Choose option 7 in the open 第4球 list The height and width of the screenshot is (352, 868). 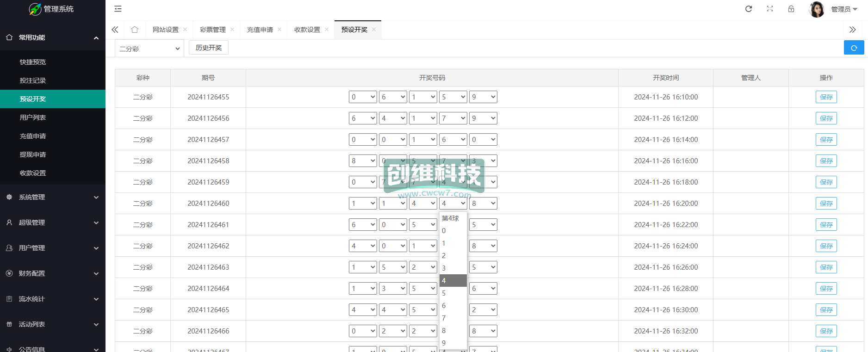pos(453,318)
